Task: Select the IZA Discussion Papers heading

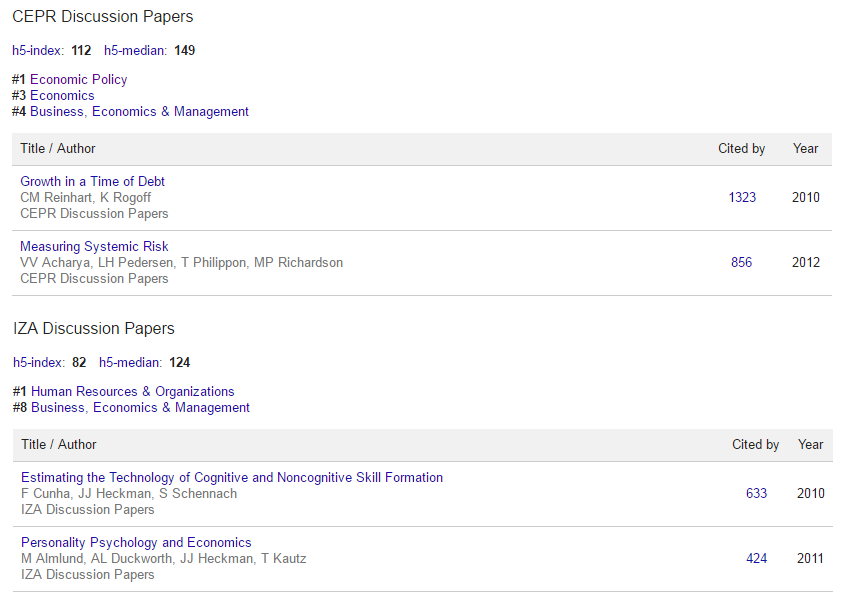Action: 94,329
